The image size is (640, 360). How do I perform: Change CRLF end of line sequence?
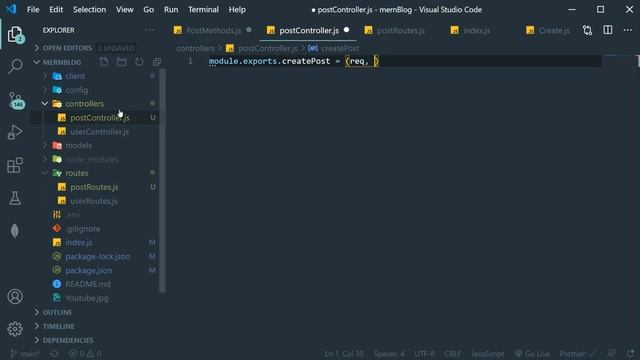pyautogui.click(x=452, y=354)
